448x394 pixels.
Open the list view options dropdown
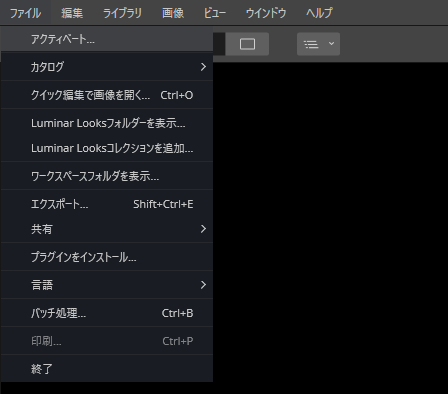click(x=318, y=44)
